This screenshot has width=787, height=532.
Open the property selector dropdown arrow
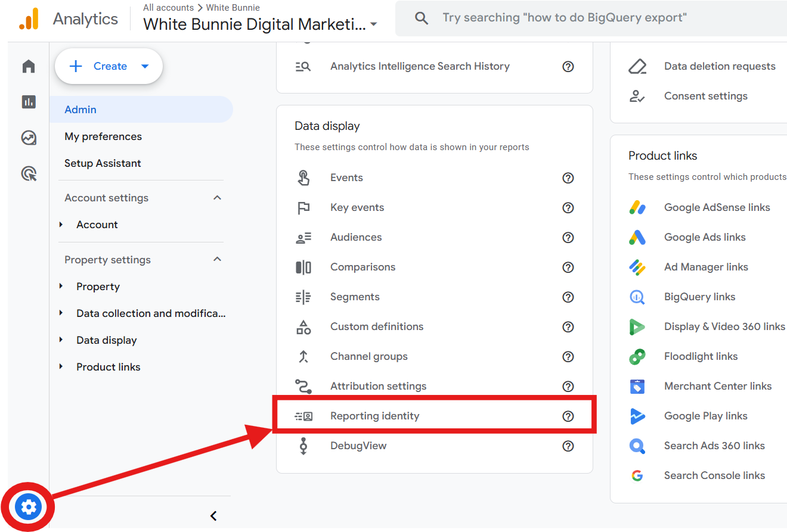pyautogui.click(x=374, y=24)
